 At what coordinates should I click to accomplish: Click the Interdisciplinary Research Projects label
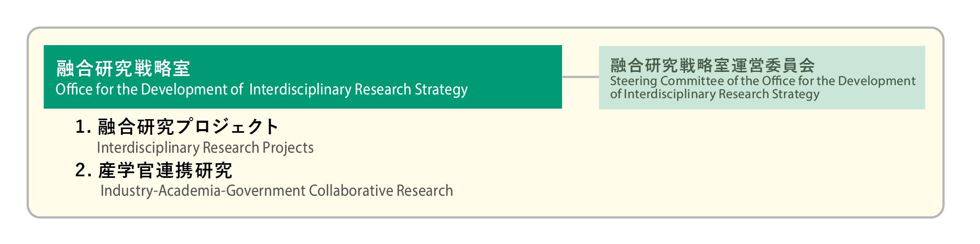(x=205, y=148)
